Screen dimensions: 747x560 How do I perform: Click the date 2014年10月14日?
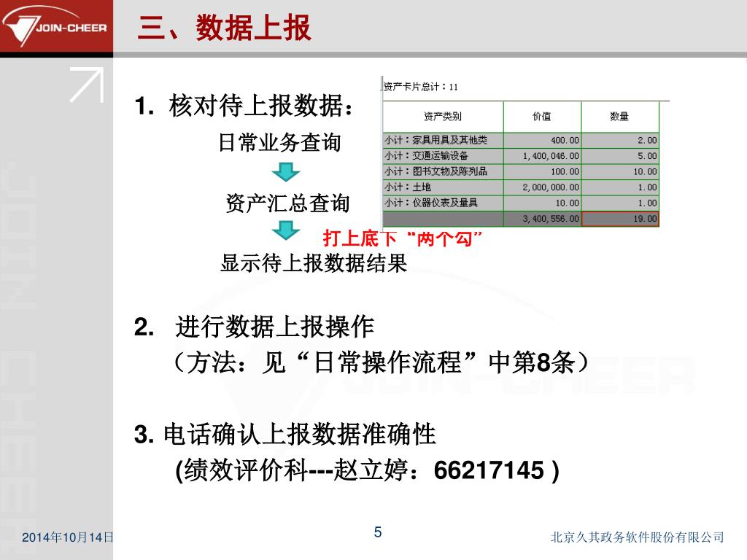(x=68, y=537)
